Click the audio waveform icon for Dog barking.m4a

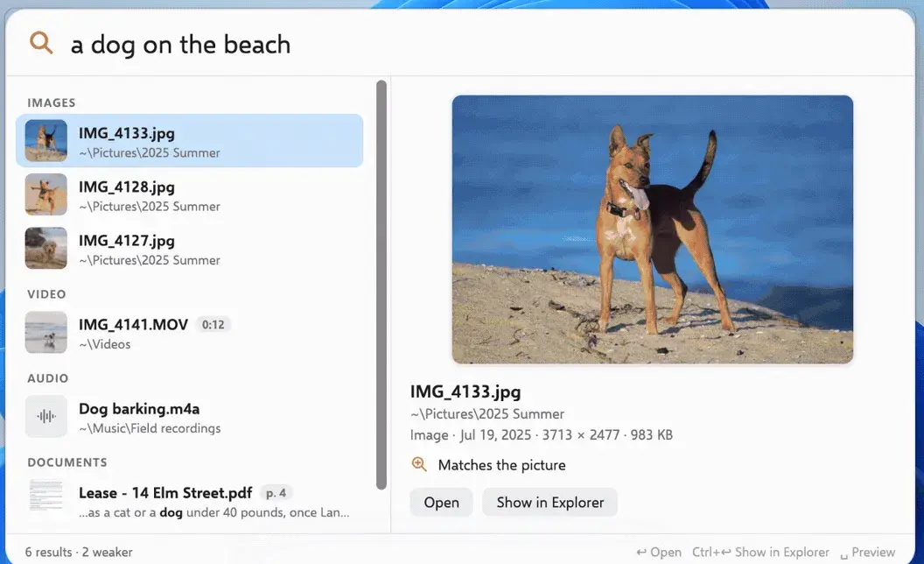pyautogui.click(x=46, y=417)
